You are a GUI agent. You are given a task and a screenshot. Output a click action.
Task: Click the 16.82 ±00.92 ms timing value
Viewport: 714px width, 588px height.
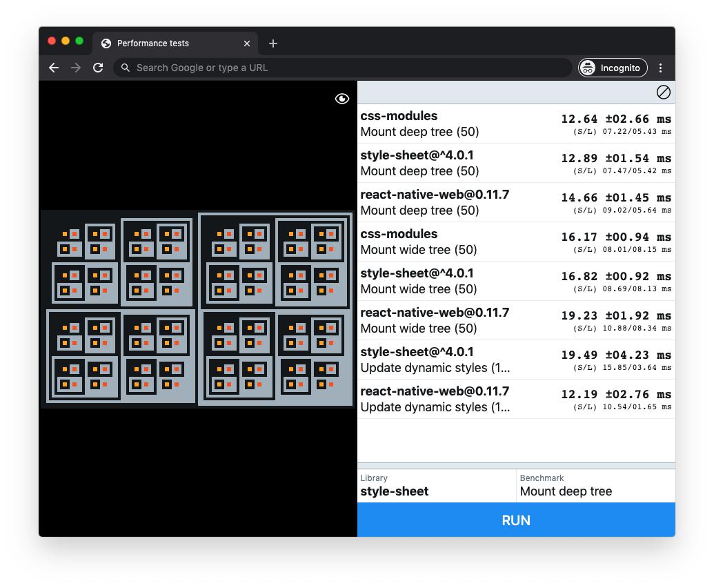[x=616, y=276]
